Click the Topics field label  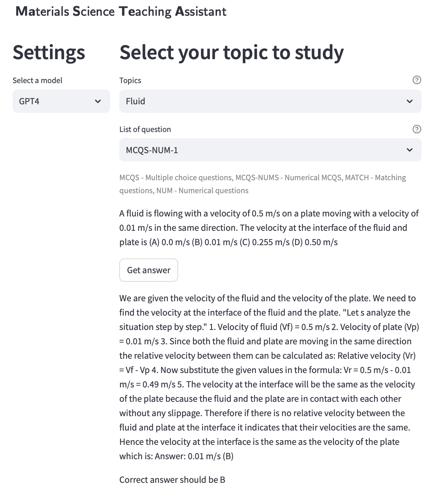[x=130, y=80]
